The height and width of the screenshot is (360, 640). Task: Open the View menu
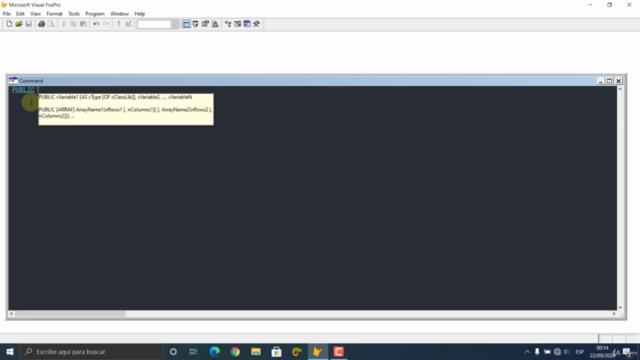[36, 14]
